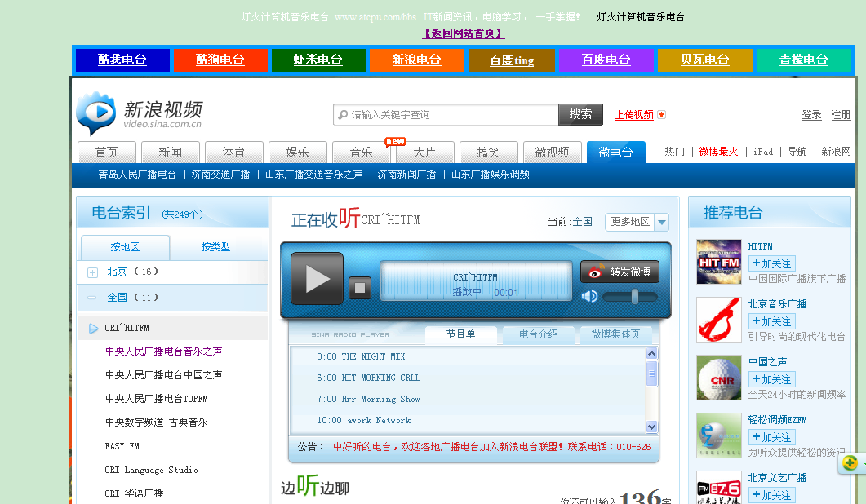Go to the 音乐 navigation tab

pyautogui.click(x=362, y=153)
